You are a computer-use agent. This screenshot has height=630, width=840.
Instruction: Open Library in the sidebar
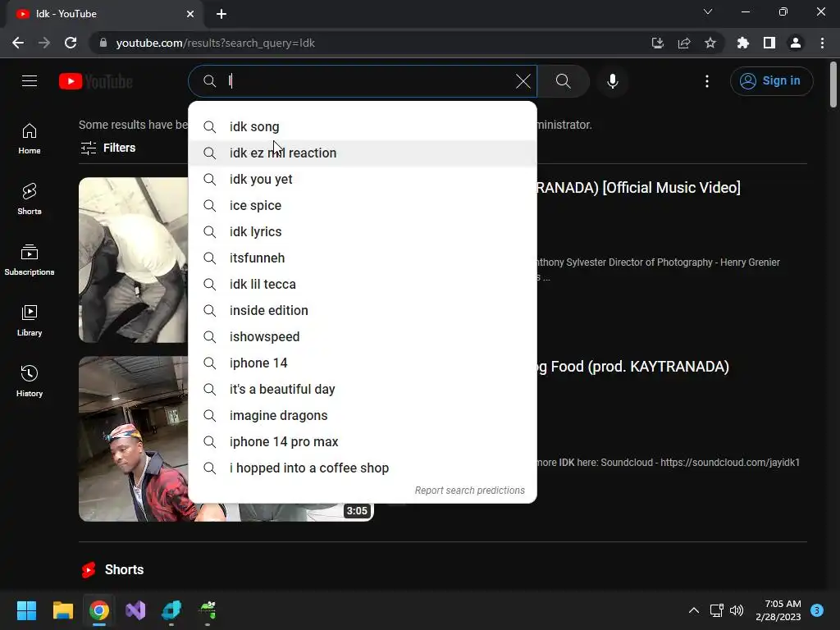click(30, 321)
